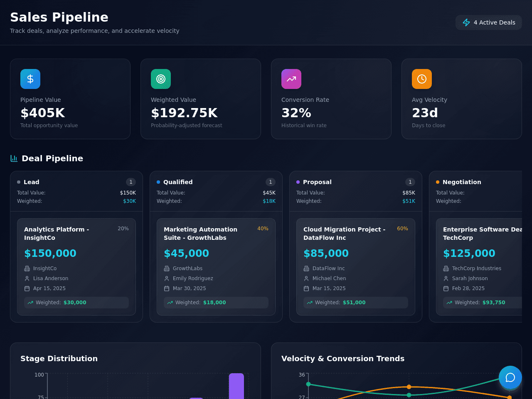Open the chat bubble floating button
532x399 pixels.
click(x=510, y=377)
